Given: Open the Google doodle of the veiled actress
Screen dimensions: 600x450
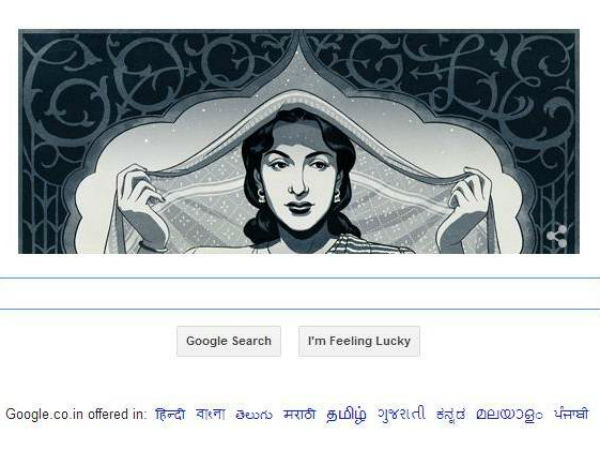Looking at the screenshot, I should click(x=299, y=141).
